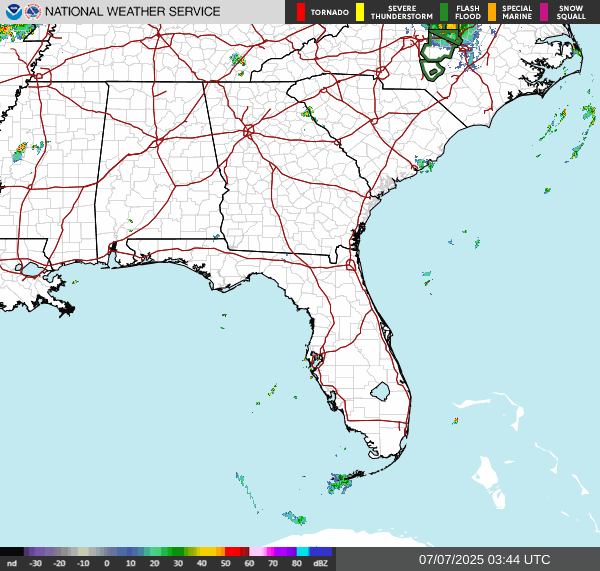
Task: Click the NATIONAL WEATHER SERVICE title
Action: (132, 12)
